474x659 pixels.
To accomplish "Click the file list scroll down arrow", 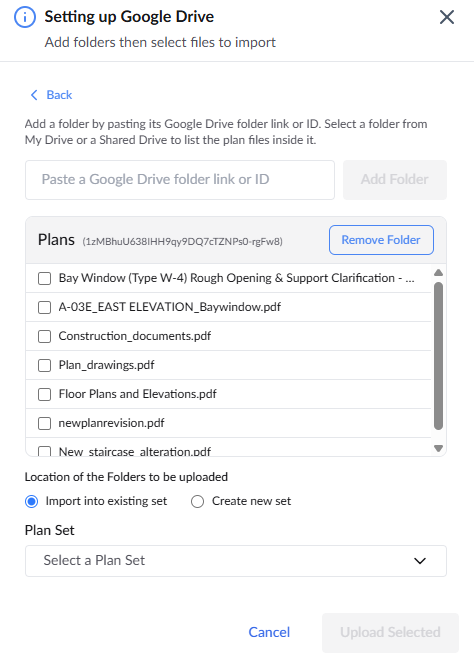I will coord(438,448).
